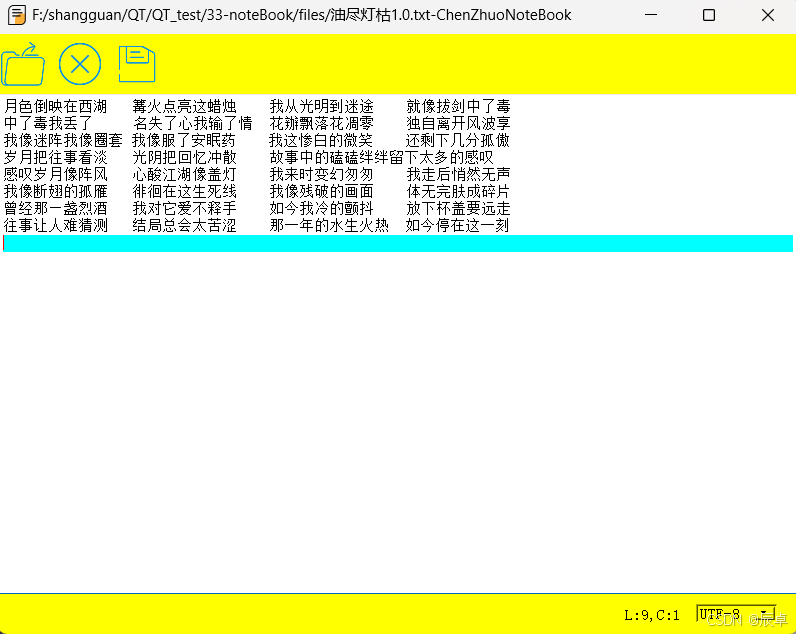
Task: Maximize the ChenZhuoNoteBook window
Action: click(709, 15)
